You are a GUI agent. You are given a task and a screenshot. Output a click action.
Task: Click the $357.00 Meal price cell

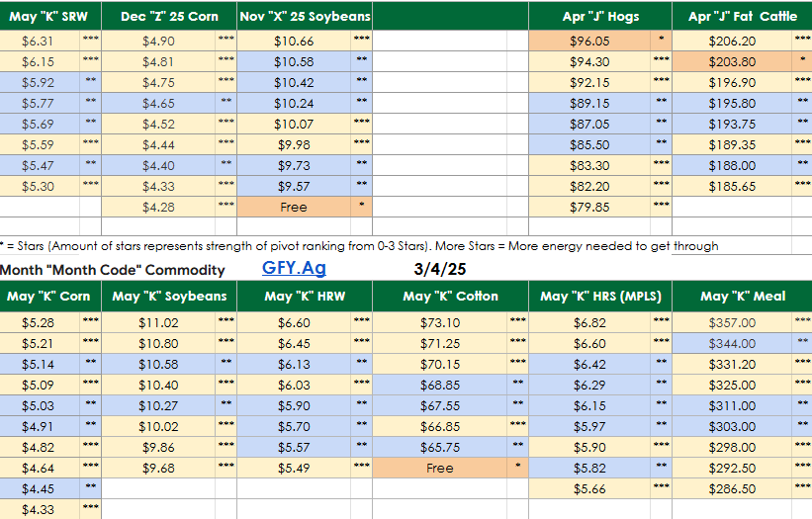[x=733, y=322]
